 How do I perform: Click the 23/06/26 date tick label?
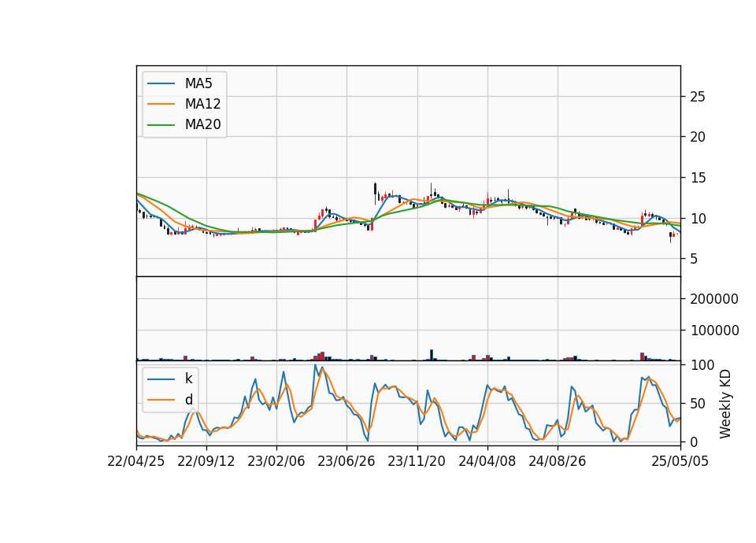click(x=346, y=462)
